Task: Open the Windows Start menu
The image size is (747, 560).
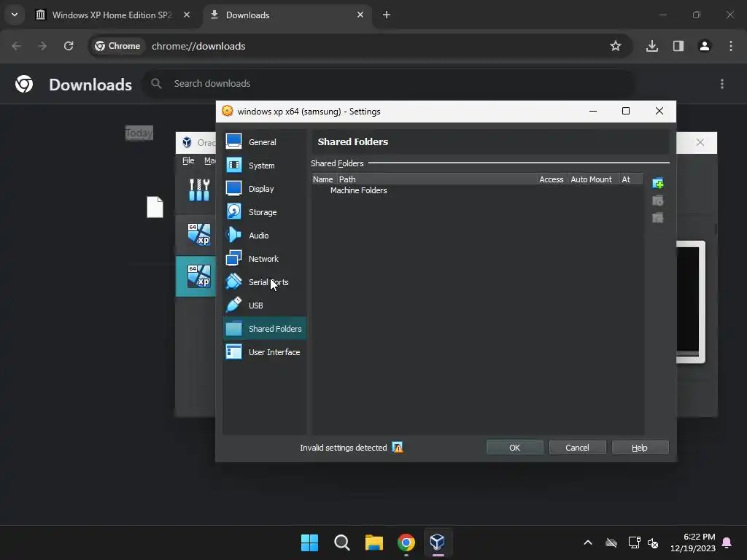Action: 309,542
